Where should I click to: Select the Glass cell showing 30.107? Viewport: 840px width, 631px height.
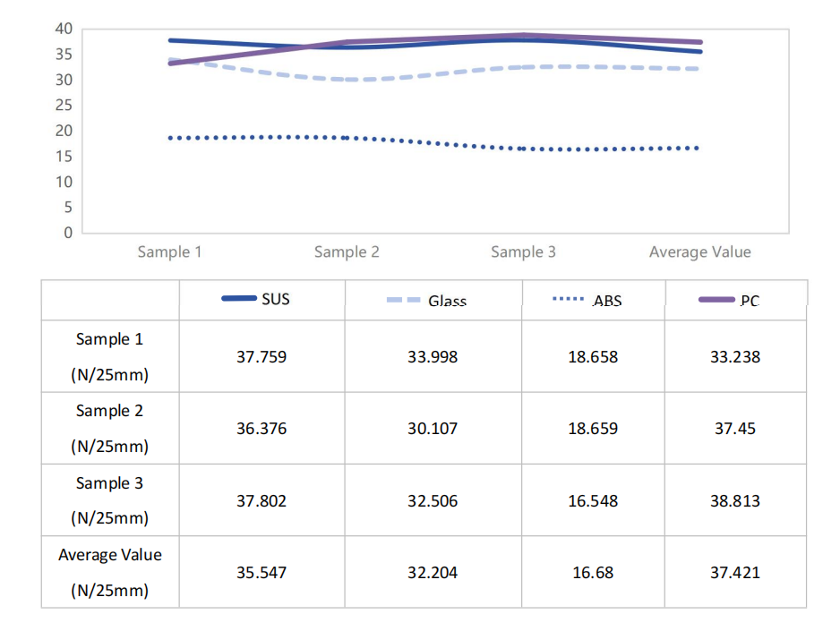pos(433,429)
